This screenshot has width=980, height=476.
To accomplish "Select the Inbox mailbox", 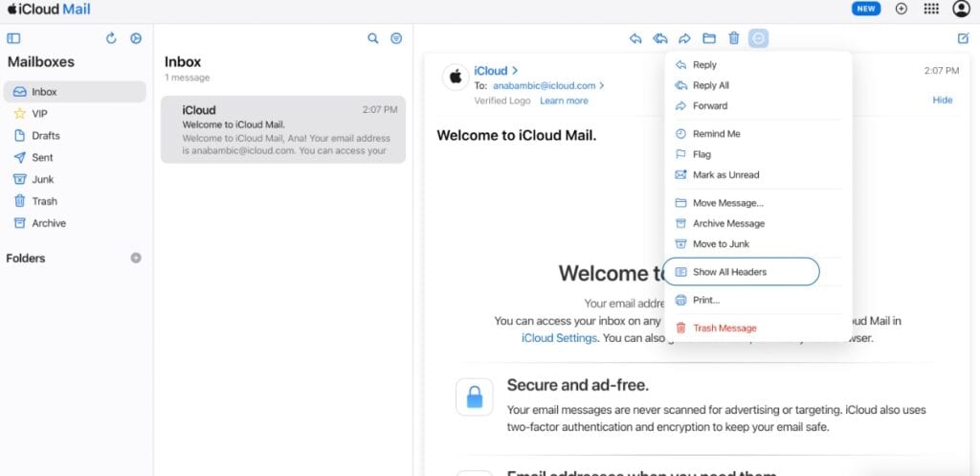I will (x=75, y=91).
